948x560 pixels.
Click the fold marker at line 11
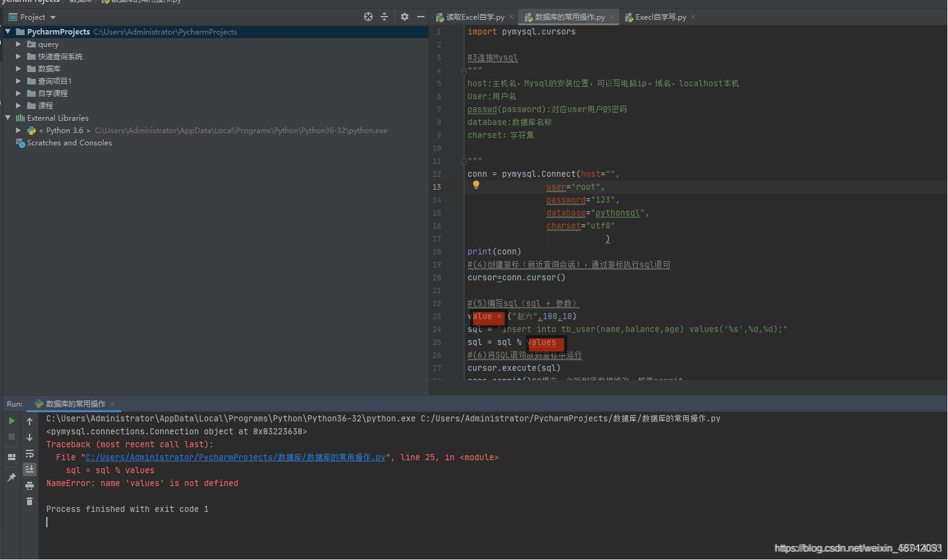463,161
